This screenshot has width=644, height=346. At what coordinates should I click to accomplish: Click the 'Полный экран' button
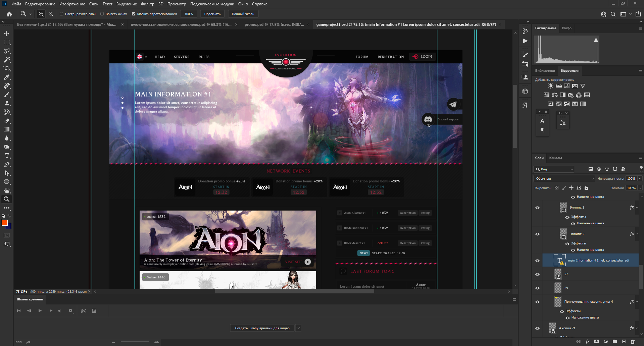[x=243, y=14]
